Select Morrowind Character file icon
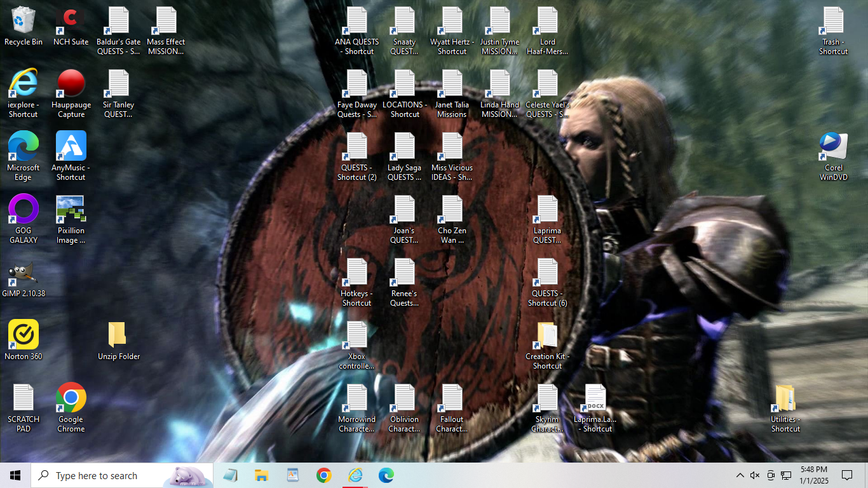The height and width of the screenshot is (488, 868). [x=357, y=407]
